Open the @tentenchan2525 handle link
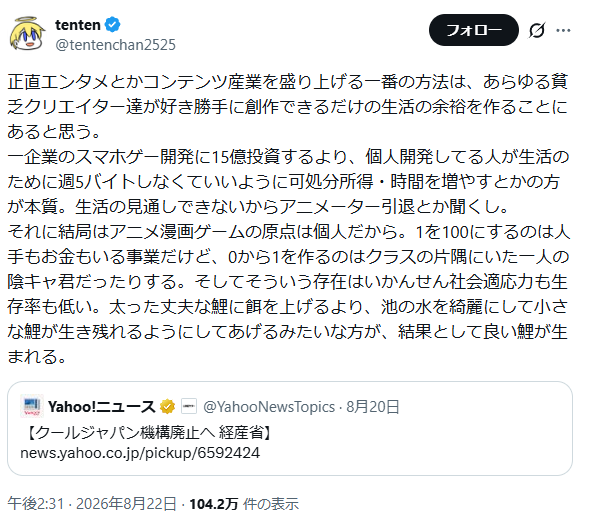 click(115, 45)
